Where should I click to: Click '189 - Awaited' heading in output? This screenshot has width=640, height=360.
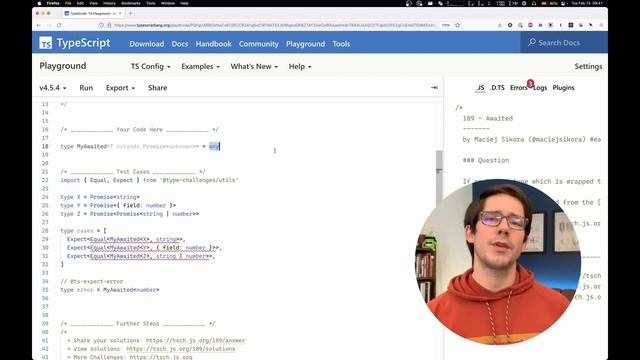pyautogui.click(x=488, y=118)
